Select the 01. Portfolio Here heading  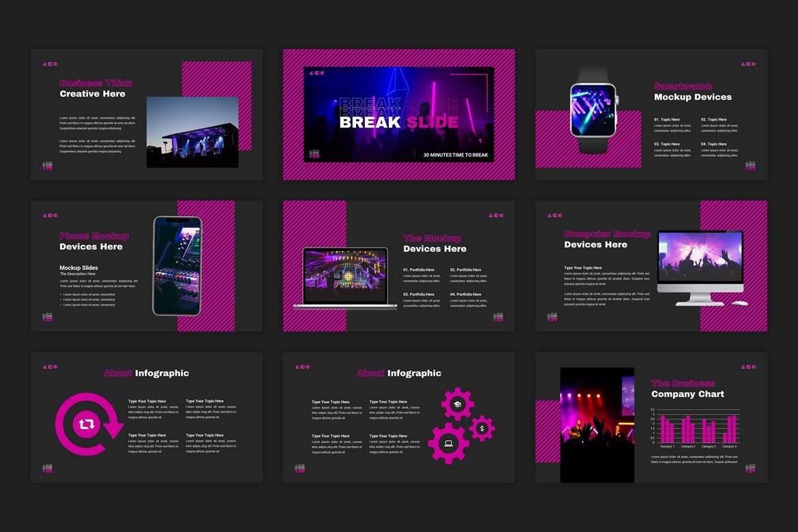click(x=418, y=269)
